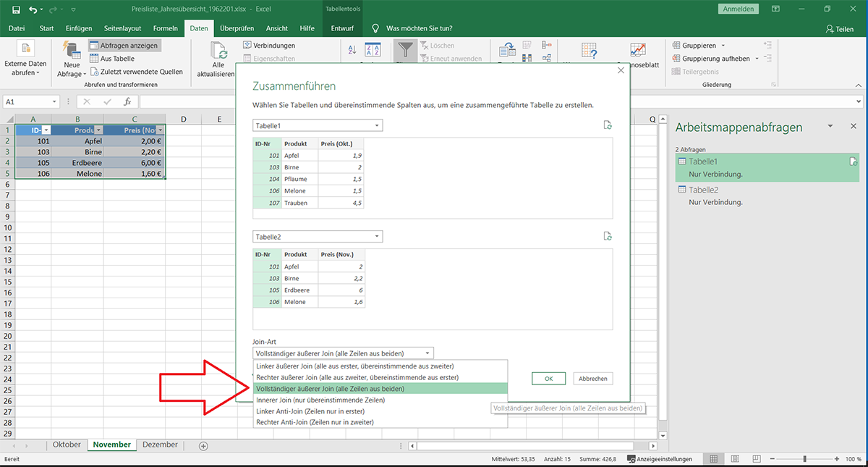Select Linker Anti-Join option
This screenshot has height=467, width=868.
pos(380,411)
